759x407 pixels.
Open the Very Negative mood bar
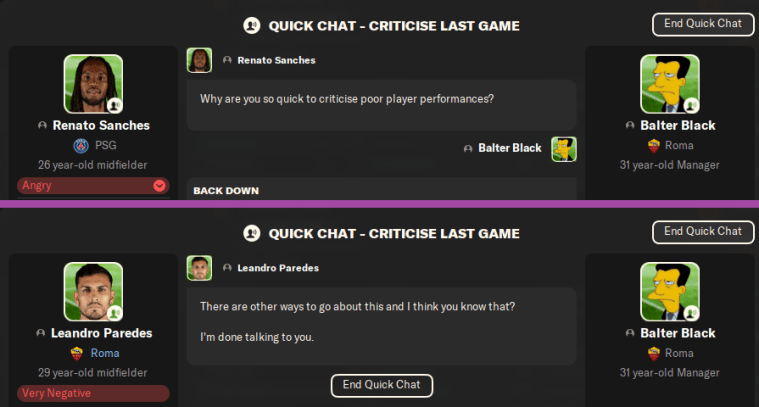[x=93, y=393]
